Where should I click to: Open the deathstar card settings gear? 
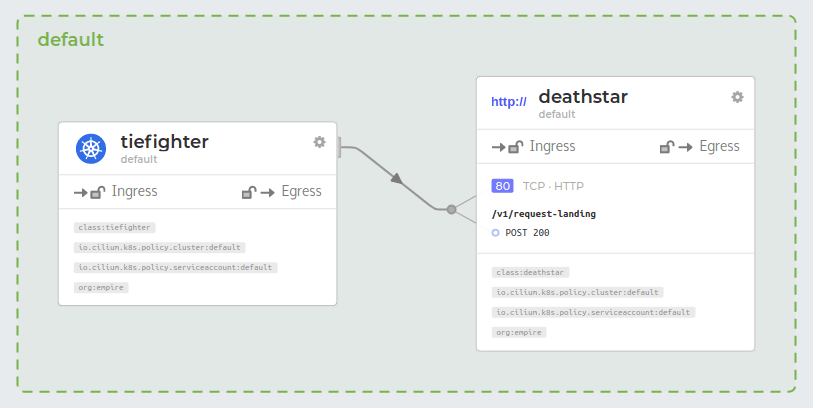737,97
